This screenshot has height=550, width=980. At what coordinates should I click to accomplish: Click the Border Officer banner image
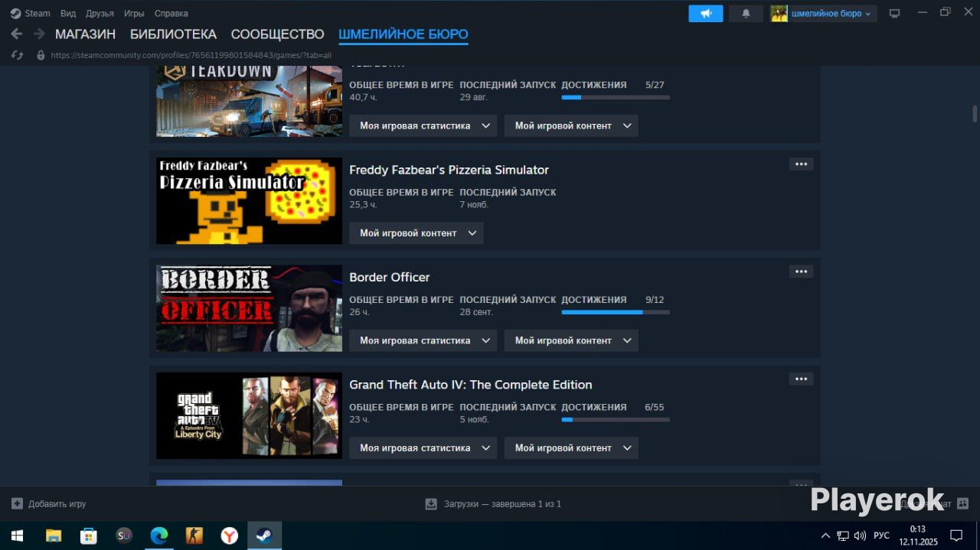click(x=249, y=308)
